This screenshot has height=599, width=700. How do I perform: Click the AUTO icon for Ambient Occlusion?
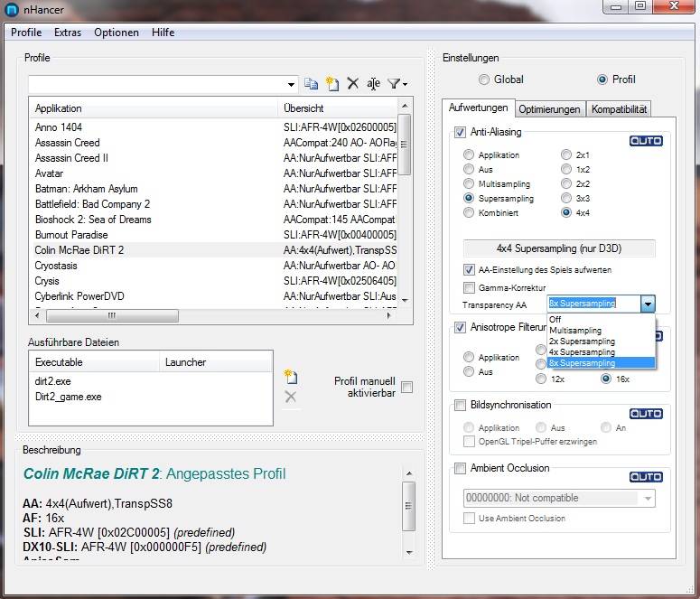coord(646,477)
